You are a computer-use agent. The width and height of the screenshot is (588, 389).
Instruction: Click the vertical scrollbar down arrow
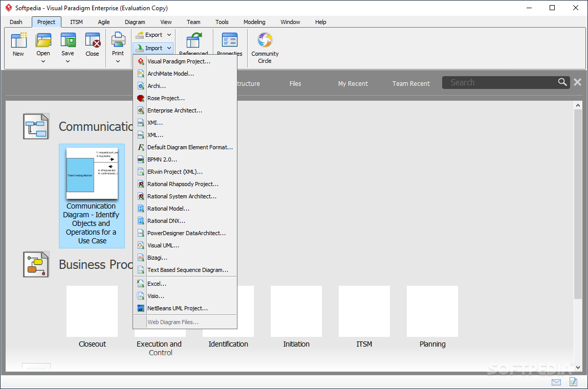578,368
